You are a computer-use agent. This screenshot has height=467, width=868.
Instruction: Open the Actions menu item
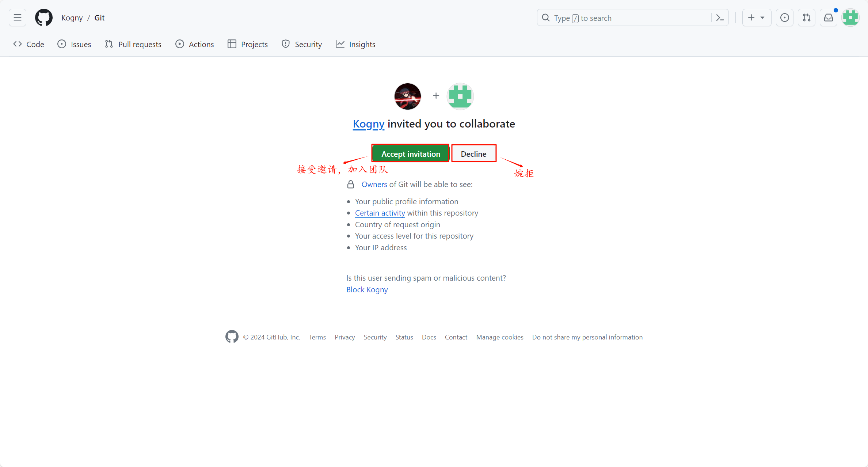[x=201, y=44]
